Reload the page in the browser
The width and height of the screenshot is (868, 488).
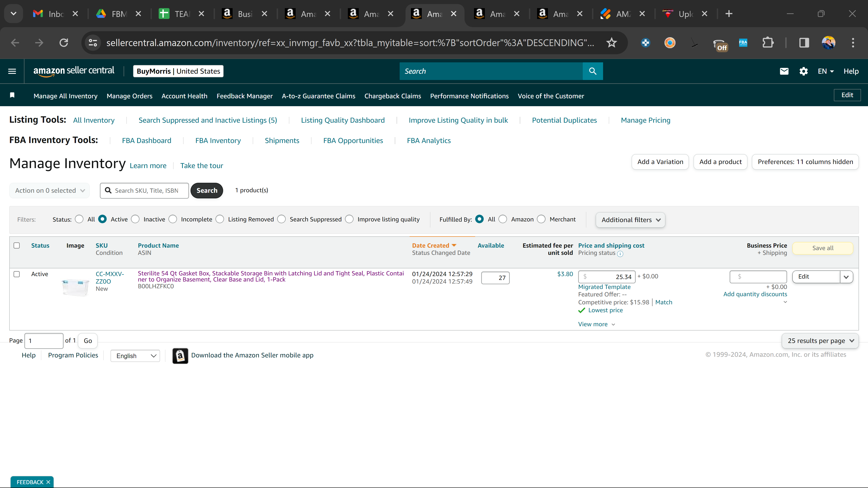pyautogui.click(x=64, y=43)
